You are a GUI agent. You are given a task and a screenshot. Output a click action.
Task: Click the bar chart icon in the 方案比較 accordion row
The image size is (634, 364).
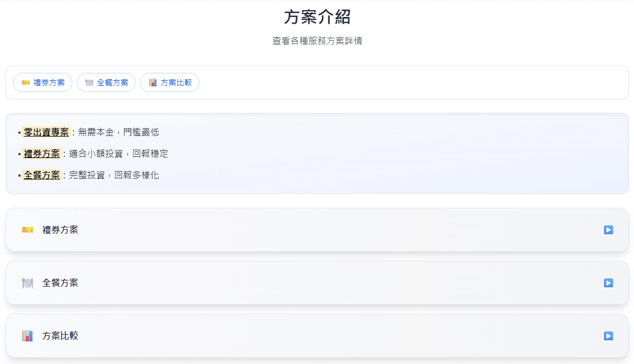click(x=28, y=336)
